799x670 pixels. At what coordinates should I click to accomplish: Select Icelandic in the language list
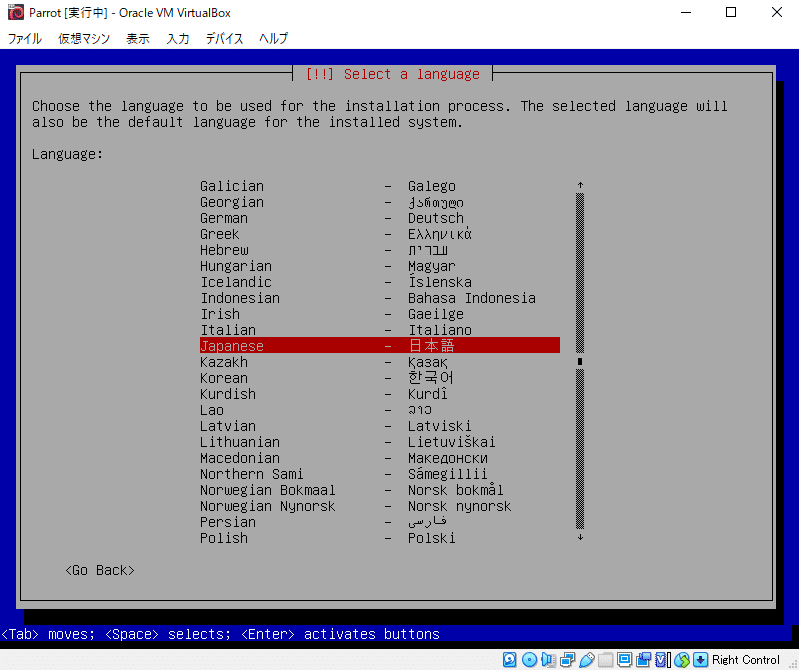point(380,282)
